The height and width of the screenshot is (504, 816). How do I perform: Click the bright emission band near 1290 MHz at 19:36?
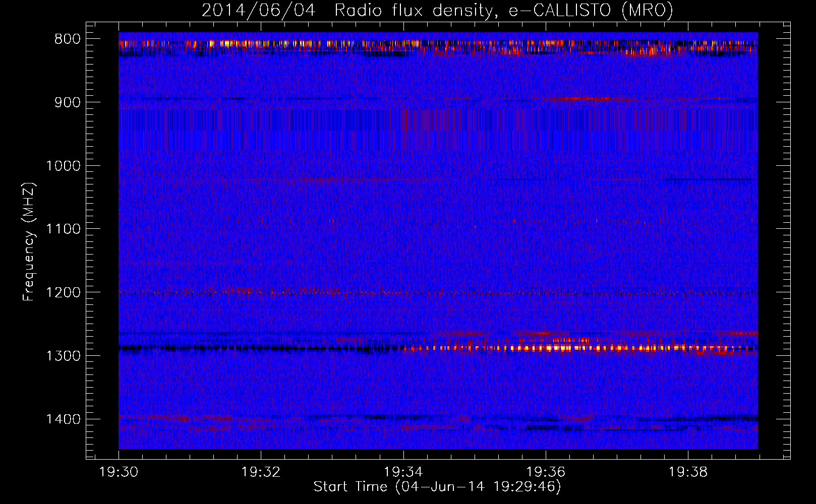(x=546, y=348)
